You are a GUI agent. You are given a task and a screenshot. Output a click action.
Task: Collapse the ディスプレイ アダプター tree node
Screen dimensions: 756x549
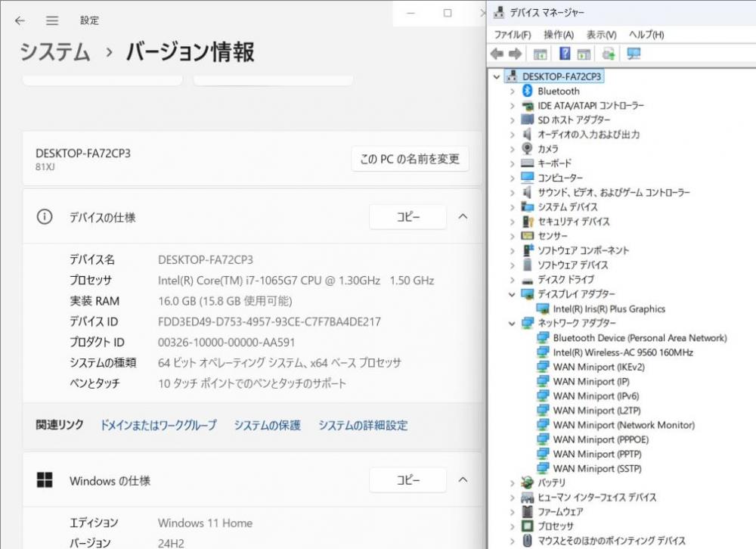point(512,294)
